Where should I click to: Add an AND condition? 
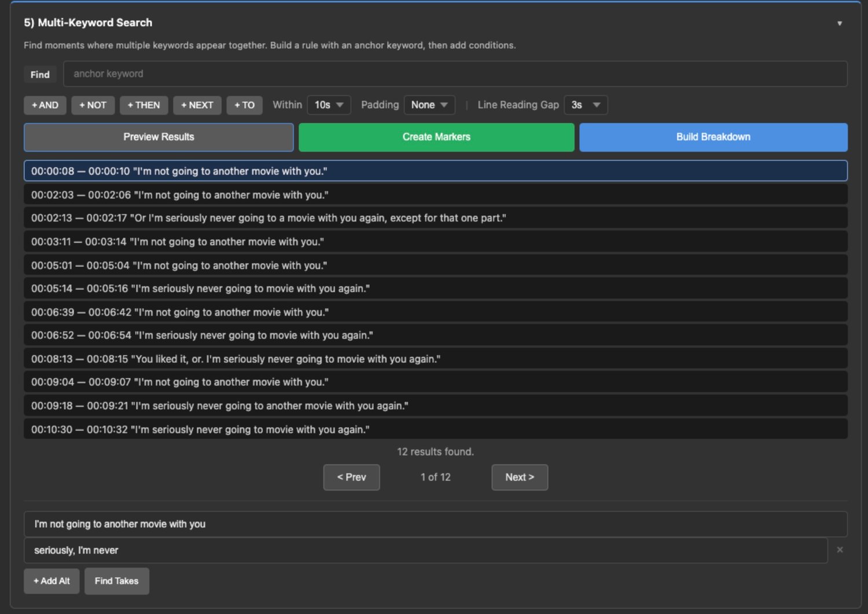click(45, 105)
